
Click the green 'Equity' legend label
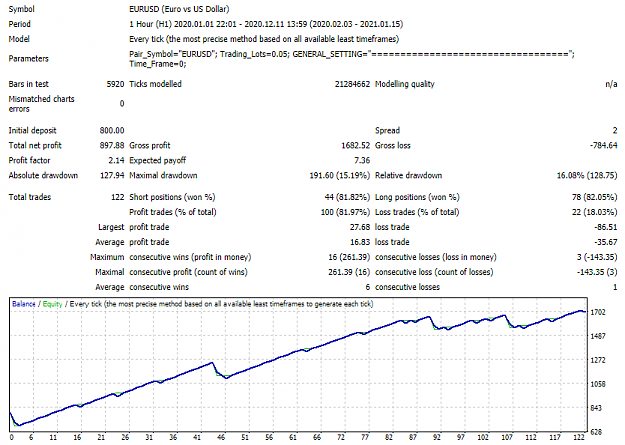(x=52, y=304)
